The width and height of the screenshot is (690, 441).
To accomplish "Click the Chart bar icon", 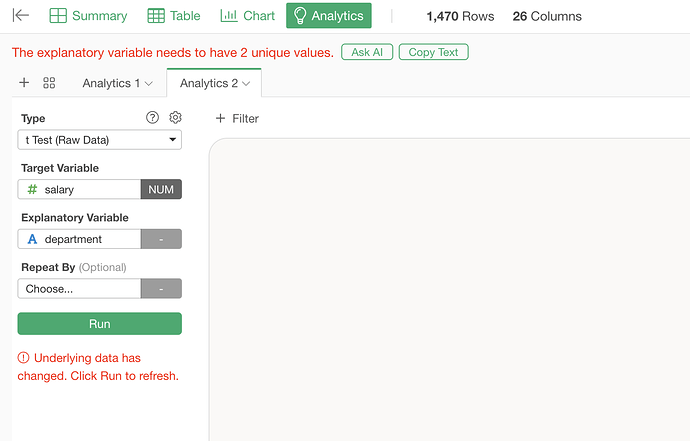I will click(229, 15).
